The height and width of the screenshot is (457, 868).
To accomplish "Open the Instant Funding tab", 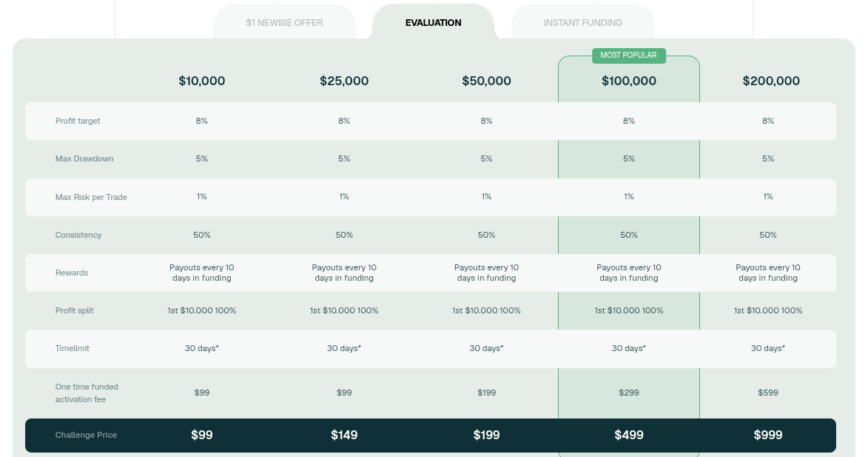I will [582, 23].
